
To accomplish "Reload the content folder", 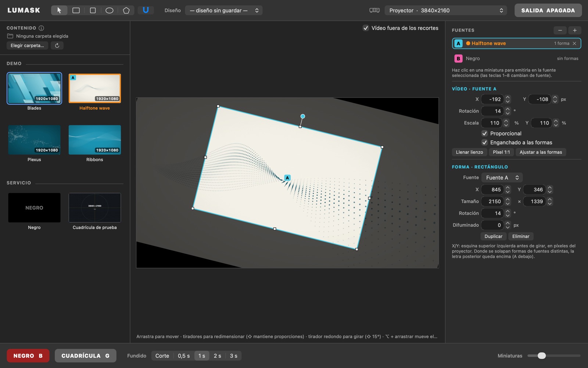I will pos(57,45).
